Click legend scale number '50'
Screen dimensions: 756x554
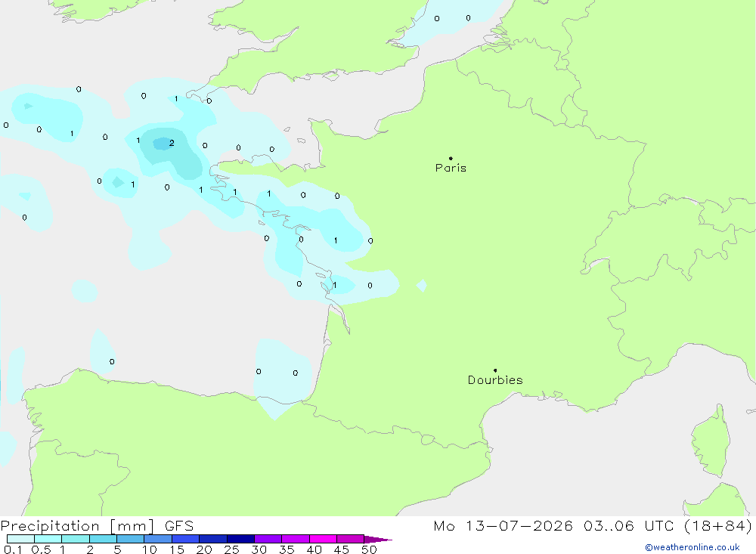click(x=369, y=549)
